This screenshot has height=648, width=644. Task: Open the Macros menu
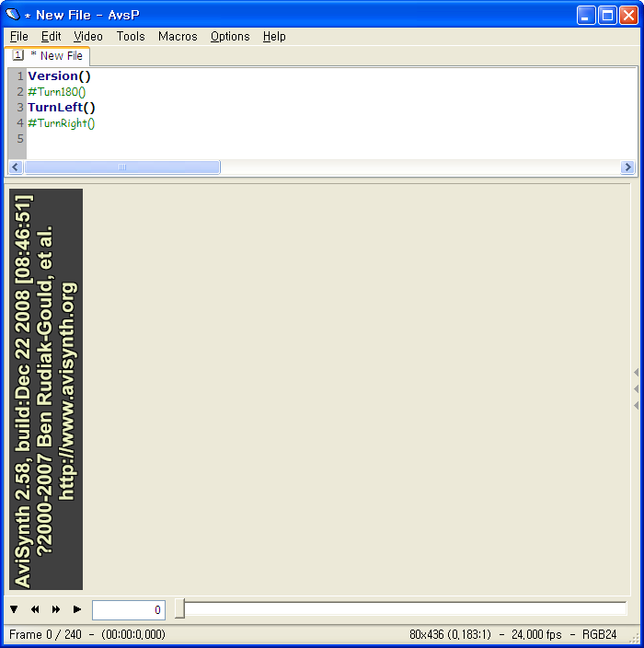point(178,37)
